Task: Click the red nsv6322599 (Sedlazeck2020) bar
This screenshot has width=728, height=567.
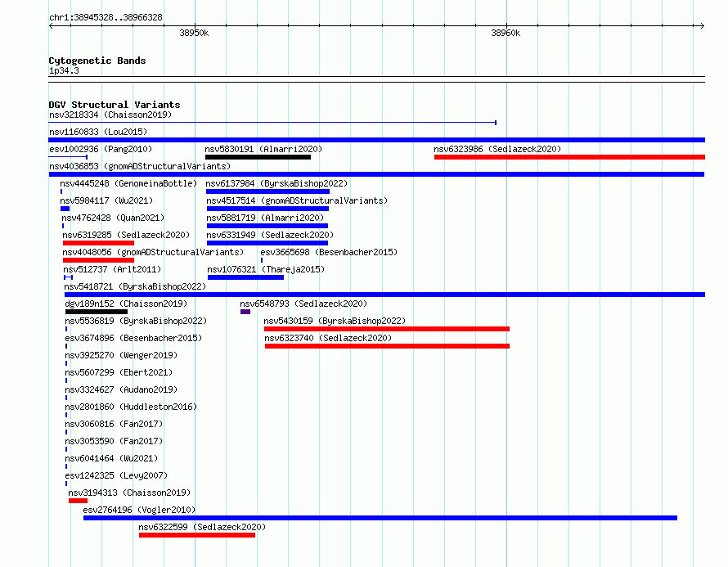Action: click(x=197, y=535)
